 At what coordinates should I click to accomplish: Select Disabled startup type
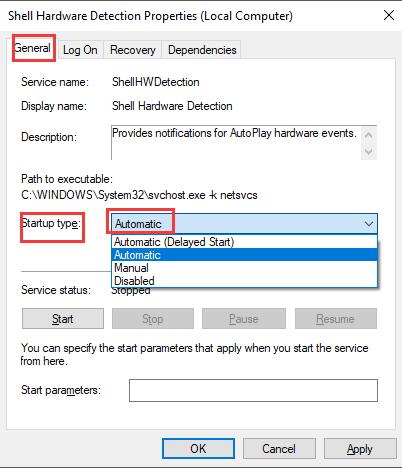244,280
